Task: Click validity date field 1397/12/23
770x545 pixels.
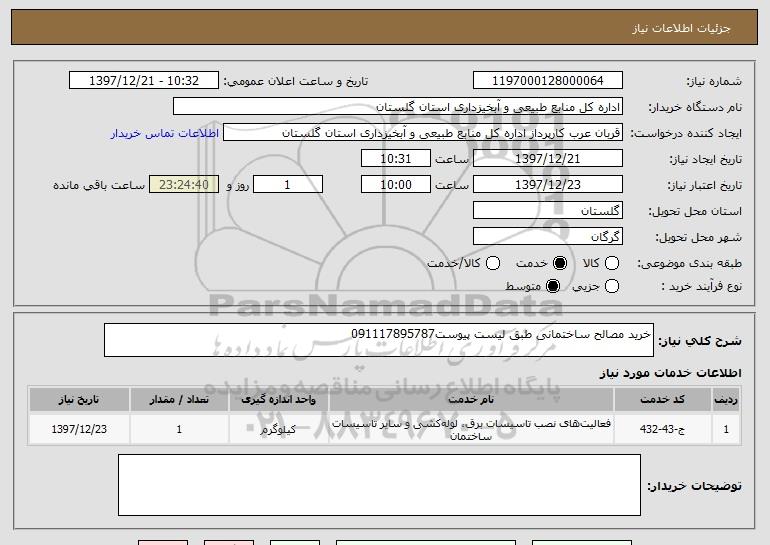Action: [x=548, y=185]
